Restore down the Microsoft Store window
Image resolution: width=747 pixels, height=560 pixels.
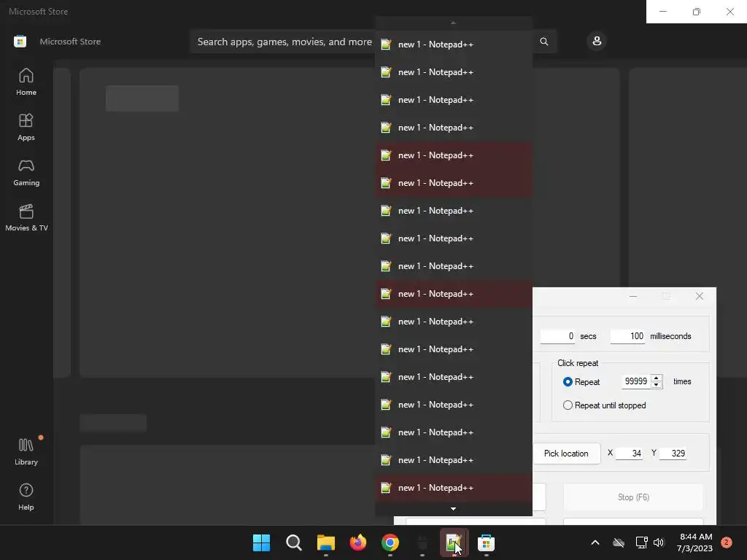697,12
